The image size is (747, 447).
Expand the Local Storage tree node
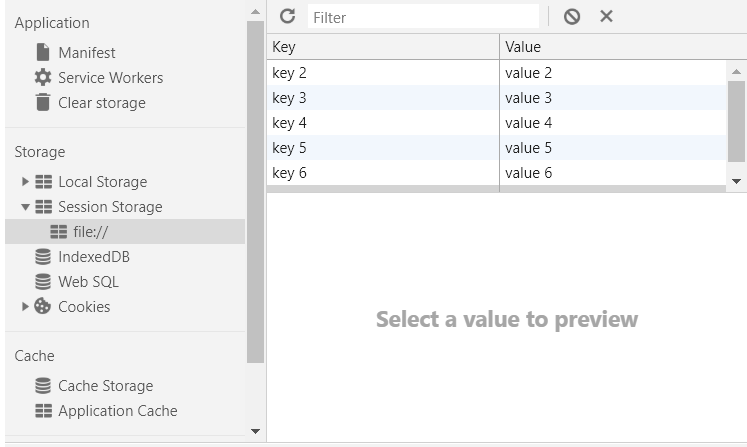click(x=26, y=181)
